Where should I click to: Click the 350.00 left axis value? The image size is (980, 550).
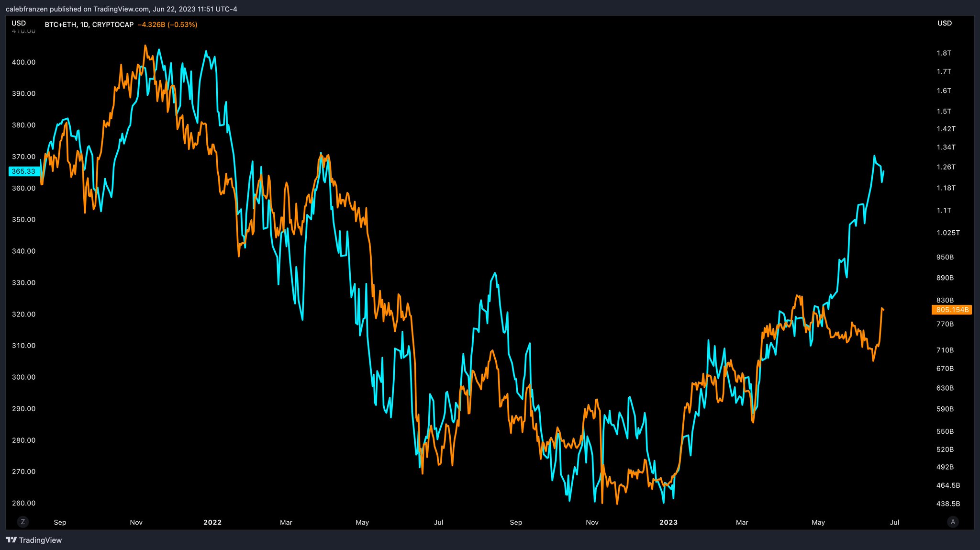pyautogui.click(x=24, y=220)
